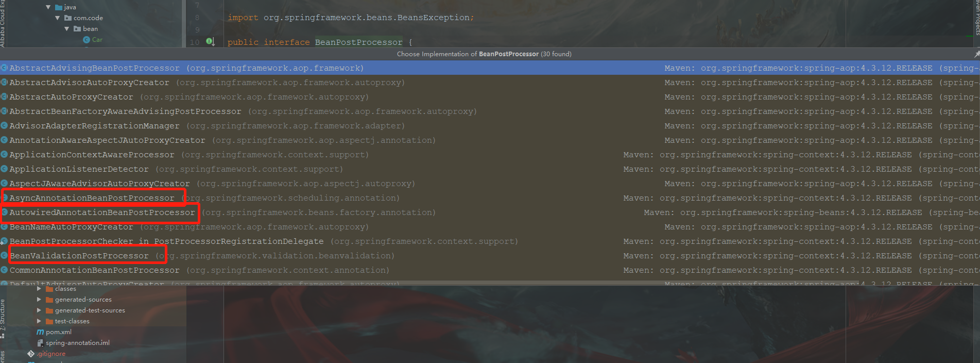Choose AsyncAnnotationBeanPostProcessor from the list

point(490,198)
